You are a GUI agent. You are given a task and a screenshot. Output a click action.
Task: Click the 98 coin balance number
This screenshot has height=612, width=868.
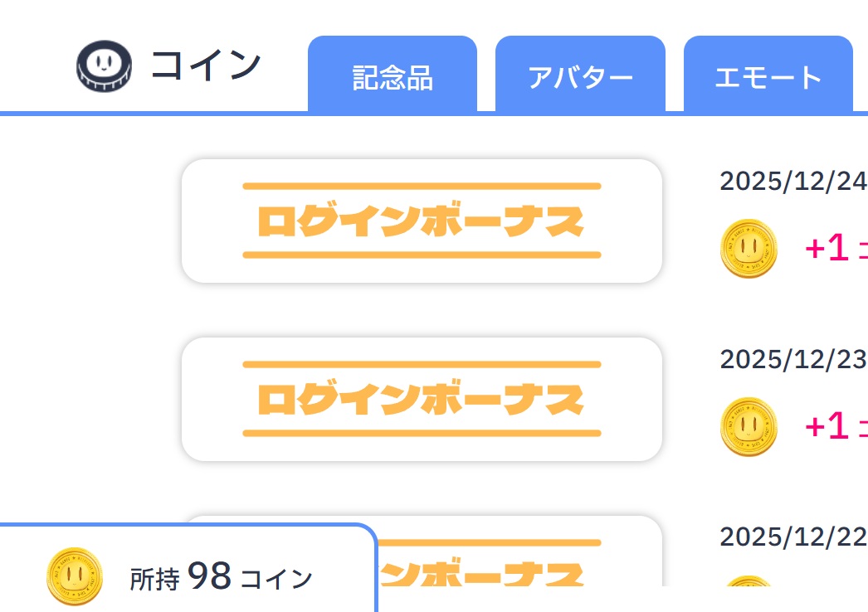pyautogui.click(x=209, y=576)
